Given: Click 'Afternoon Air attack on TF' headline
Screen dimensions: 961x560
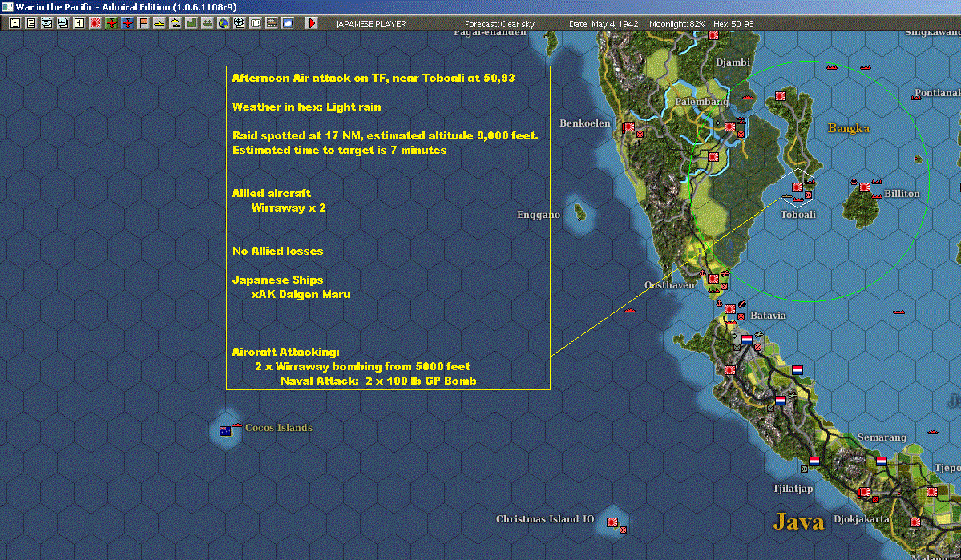Looking at the screenshot, I should [373, 78].
